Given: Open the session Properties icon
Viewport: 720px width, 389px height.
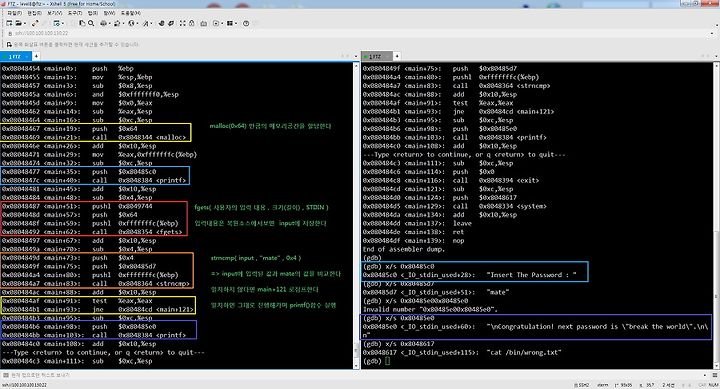Looking at the screenshot, I should (x=56, y=23).
